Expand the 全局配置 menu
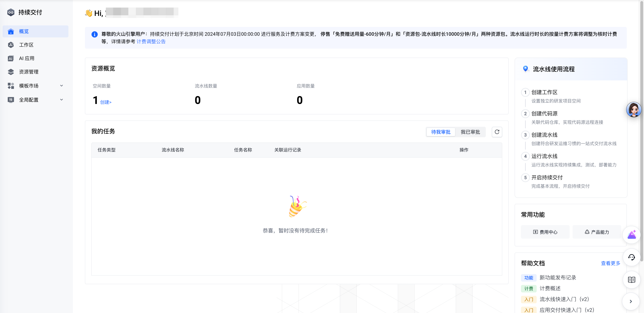644x313 pixels. [61, 99]
